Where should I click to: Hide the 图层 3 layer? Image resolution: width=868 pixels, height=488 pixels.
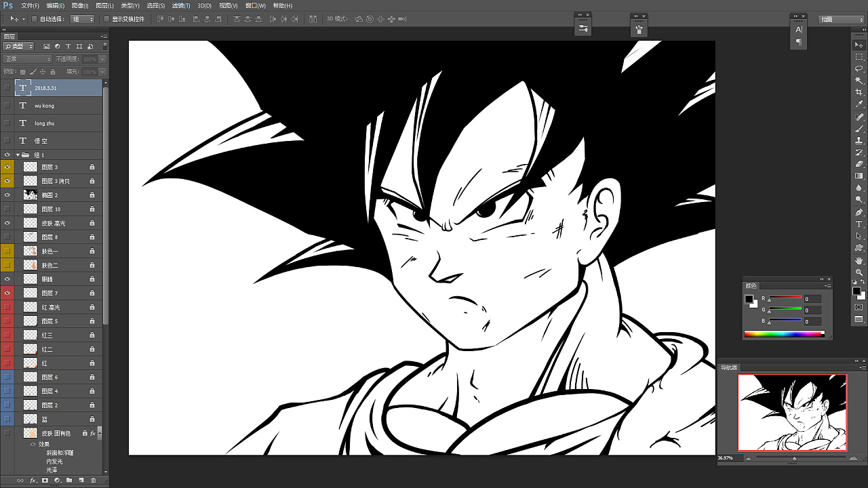7,167
